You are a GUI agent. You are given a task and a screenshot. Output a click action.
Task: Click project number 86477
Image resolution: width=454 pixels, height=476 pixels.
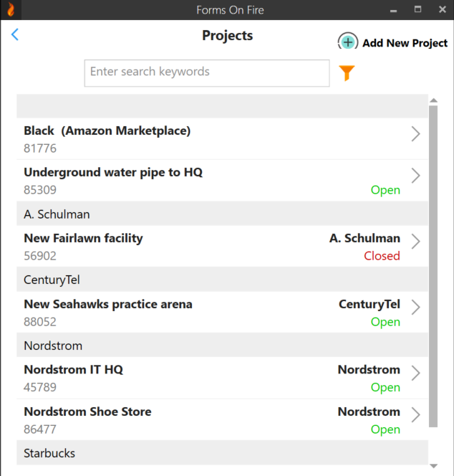coord(40,429)
